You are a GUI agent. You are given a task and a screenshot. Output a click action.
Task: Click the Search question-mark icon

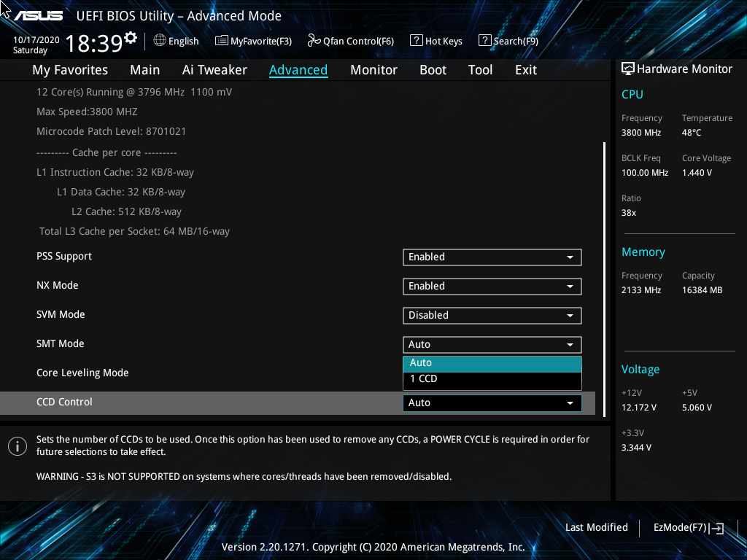pos(484,41)
